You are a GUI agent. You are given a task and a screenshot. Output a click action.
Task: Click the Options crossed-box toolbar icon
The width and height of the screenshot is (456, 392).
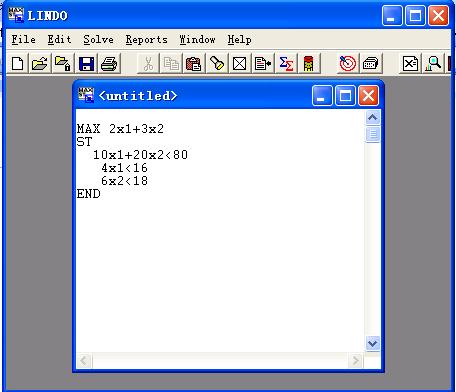(240, 63)
